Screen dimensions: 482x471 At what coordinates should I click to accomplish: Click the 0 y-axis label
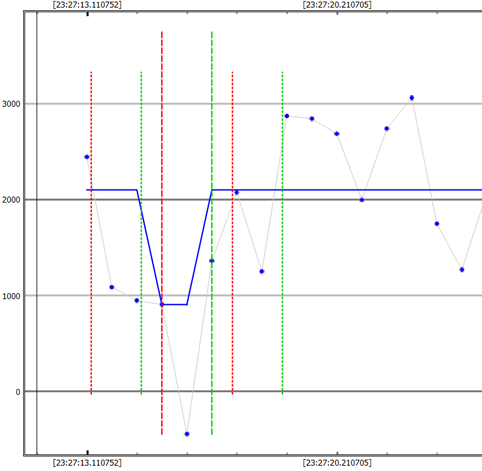pos(18,392)
